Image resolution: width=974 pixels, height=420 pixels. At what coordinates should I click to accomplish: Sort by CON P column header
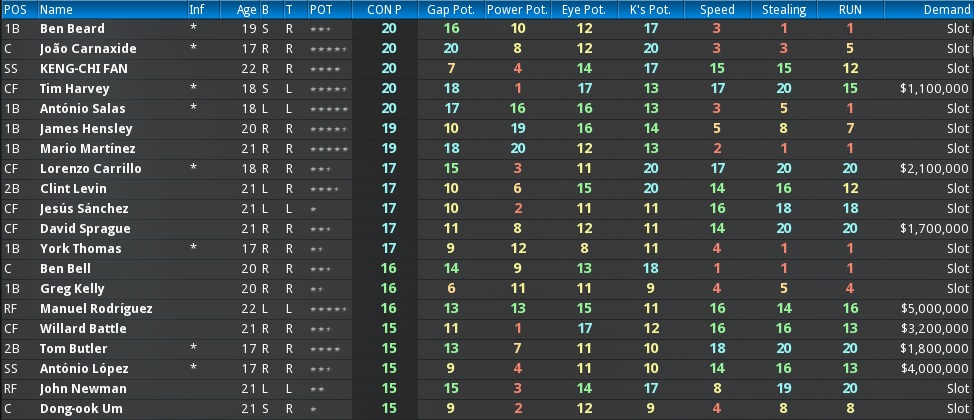pyautogui.click(x=385, y=9)
